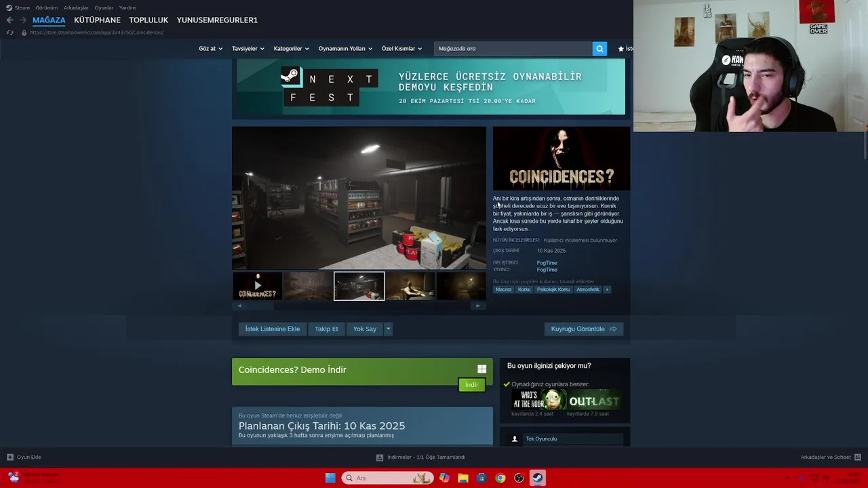
Task: Open the FogTime developer link
Action: click(x=547, y=263)
